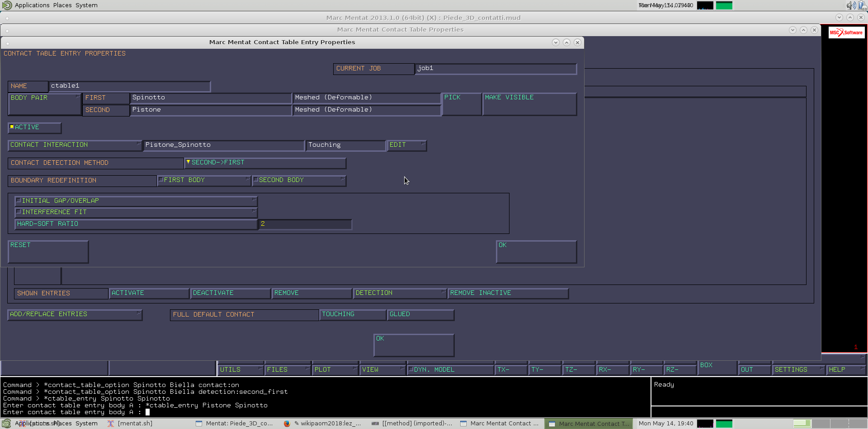Viewport: 868px width, 429px height.
Task: Open the Applications menu
Action: pyautogui.click(x=32, y=5)
